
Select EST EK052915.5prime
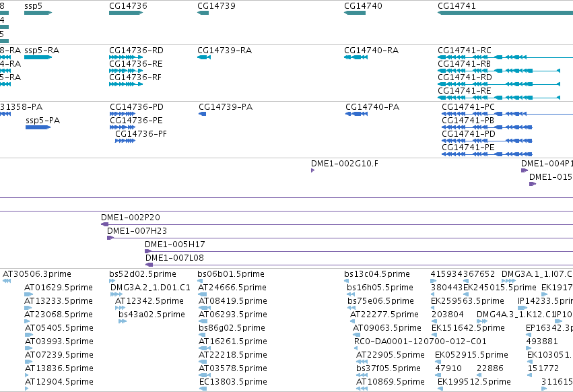[x=471, y=356]
